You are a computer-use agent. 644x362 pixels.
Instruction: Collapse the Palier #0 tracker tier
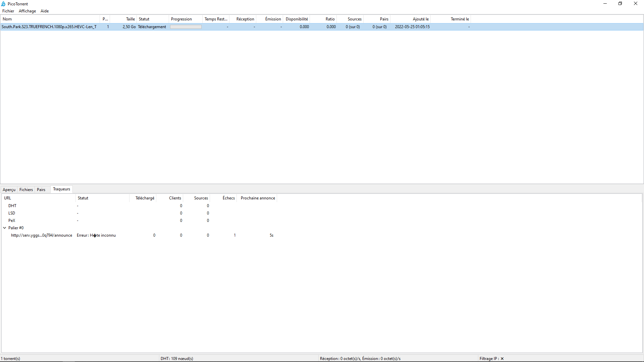point(5,228)
